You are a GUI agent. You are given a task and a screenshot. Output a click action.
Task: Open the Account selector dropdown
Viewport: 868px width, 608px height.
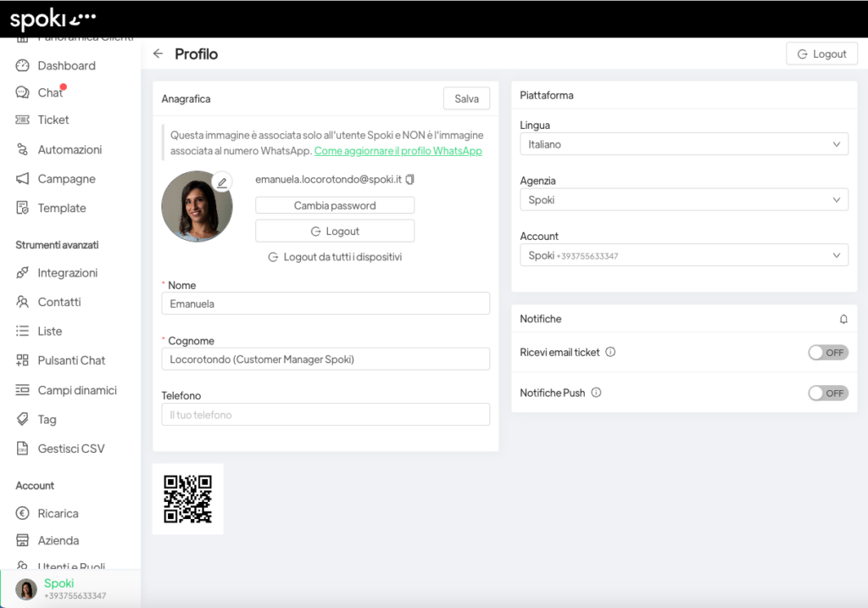coord(683,255)
